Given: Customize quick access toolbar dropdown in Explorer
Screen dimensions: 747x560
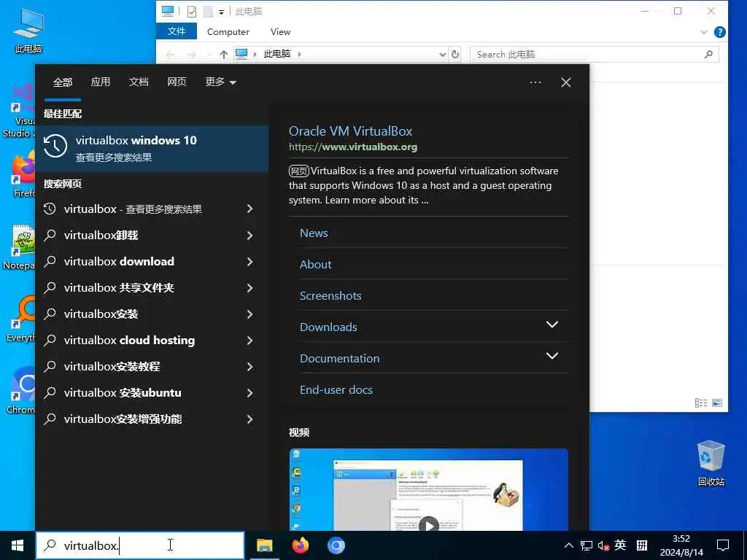Looking at the screenshot, I should [x=221, y=12].
